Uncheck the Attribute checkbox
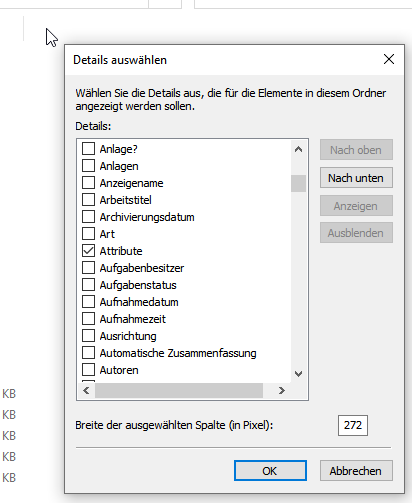The height and width of the screenshot is (503, 412). pyautogui.click(x=88, y=250)
